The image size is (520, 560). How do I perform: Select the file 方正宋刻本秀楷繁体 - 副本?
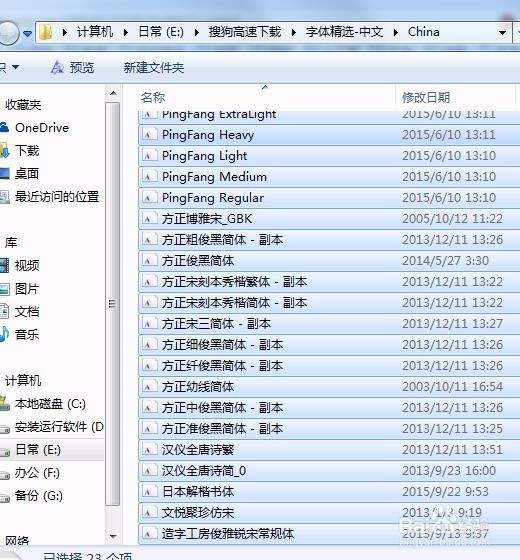[x=329, y=282]
